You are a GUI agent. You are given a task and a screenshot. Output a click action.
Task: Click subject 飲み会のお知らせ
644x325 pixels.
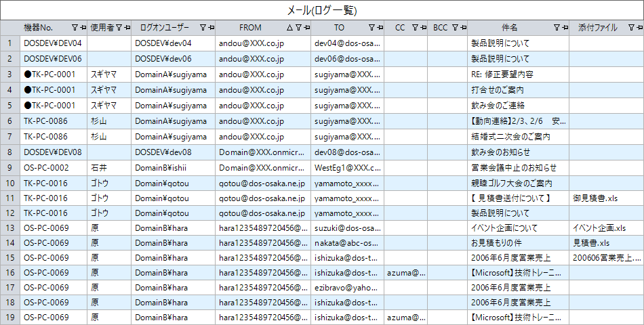tap(519, 152)
